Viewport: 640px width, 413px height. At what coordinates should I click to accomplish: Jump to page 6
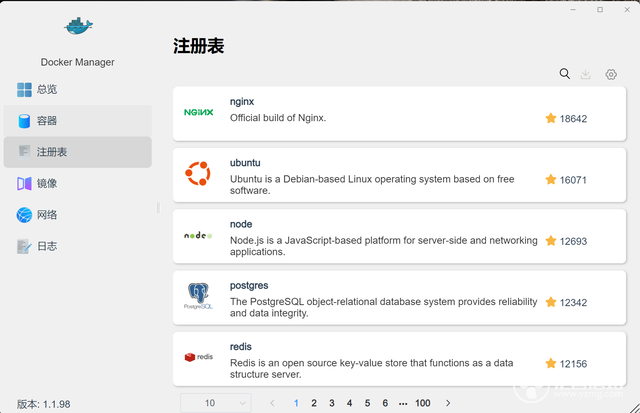tap(385, 403)
